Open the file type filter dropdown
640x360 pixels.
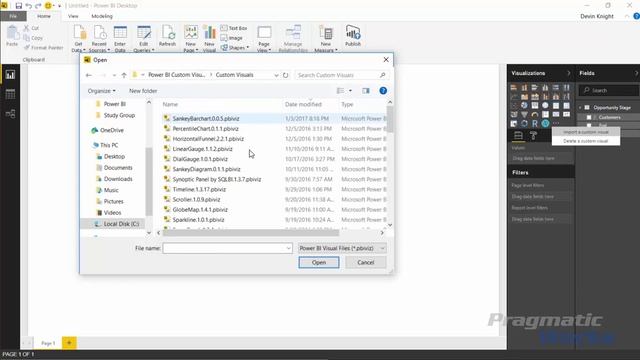[x=342, y=248]
